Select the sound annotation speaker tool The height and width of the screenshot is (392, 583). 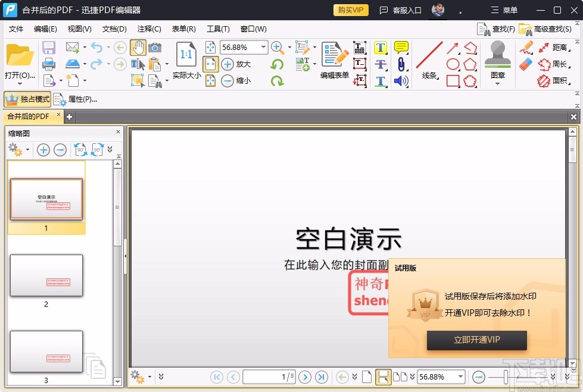tap(400, 81)
